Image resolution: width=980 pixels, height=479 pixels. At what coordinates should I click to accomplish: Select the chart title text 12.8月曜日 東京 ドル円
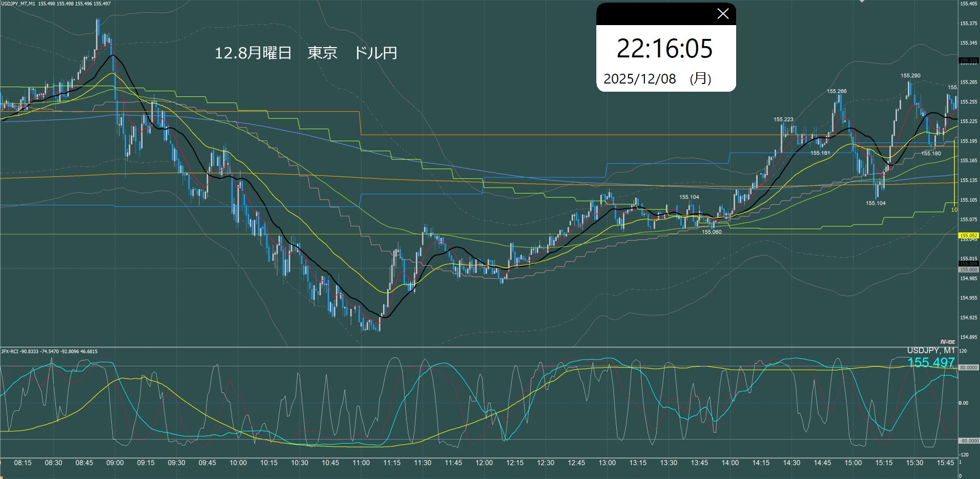coord(305,53)
